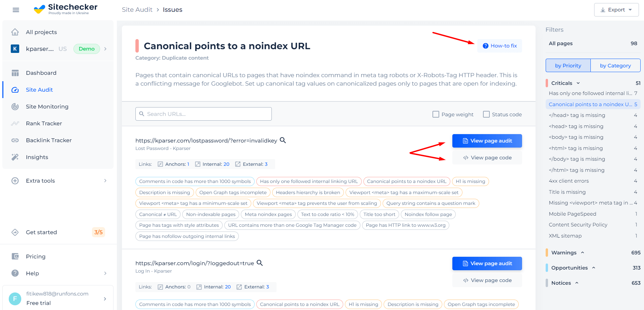The width and height of the screenshot is (644, 310).
Task: Click the Backlink Tracker link icon
Action: pos(15,140)
